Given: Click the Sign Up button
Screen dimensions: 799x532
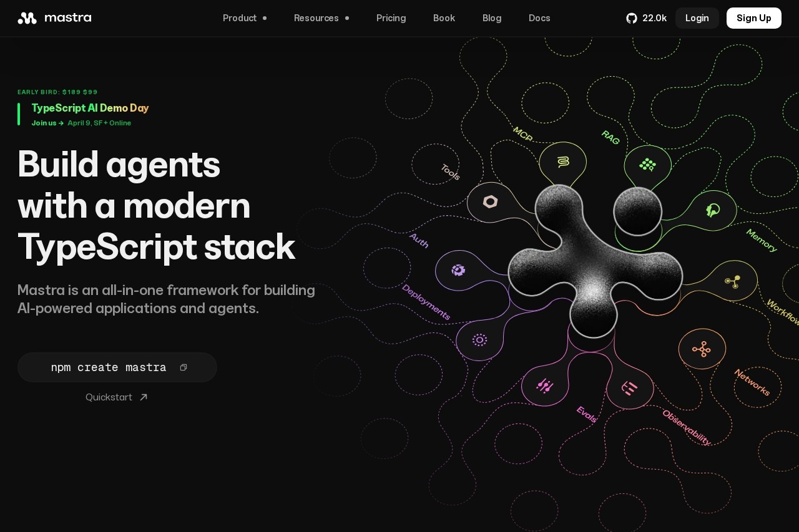Looking at the screenshot, I should point(754,18).
